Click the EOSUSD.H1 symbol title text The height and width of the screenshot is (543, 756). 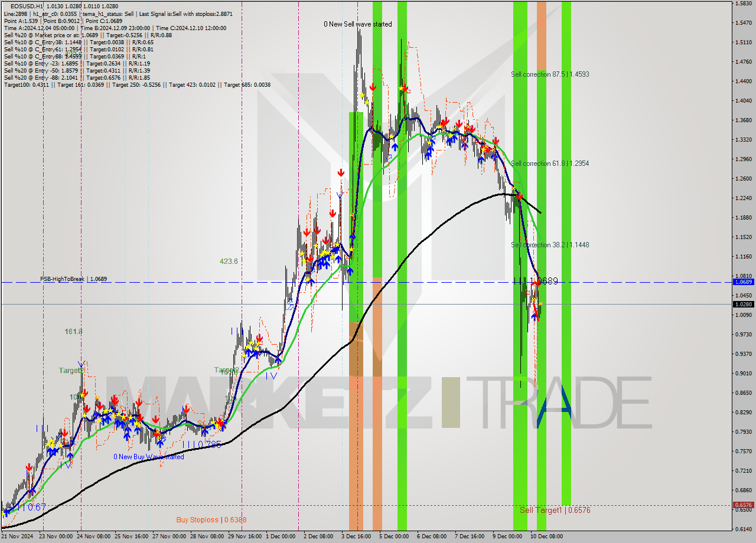27,6
